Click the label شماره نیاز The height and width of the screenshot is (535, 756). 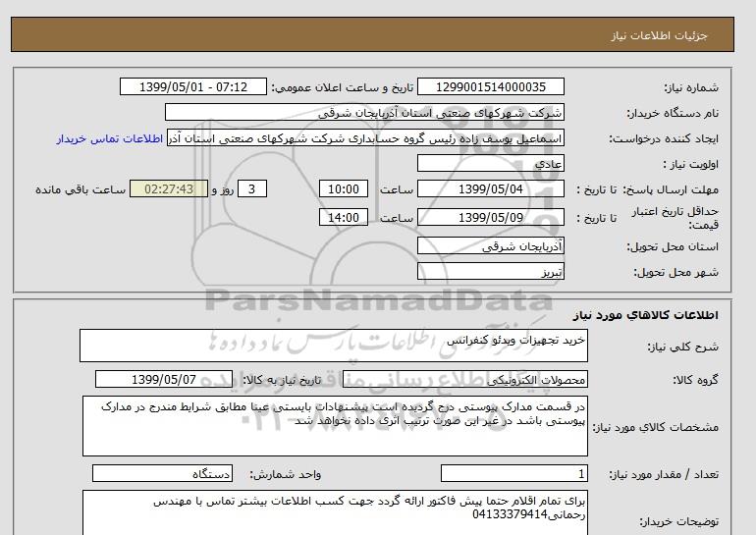[691, 87]
